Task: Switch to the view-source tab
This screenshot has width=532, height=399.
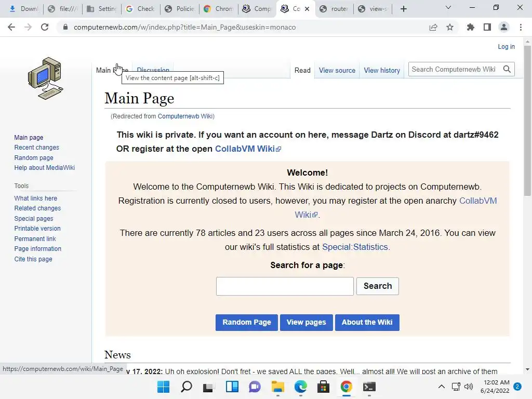Action: pyautogui.click(x=373, y=9)
